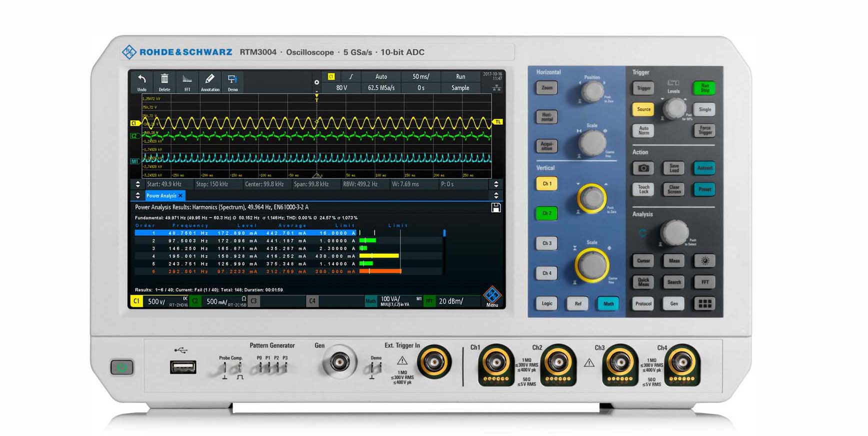
Task: Tap the Delete trash icon on screen
Action: point(164,82)
